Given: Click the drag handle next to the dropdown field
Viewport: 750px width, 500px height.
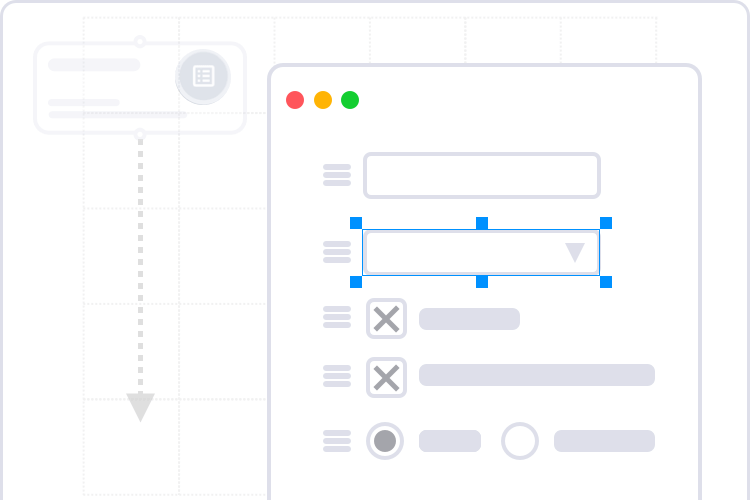Looking at the screenshot, I should pyautogui.click(x=337, y=252).
